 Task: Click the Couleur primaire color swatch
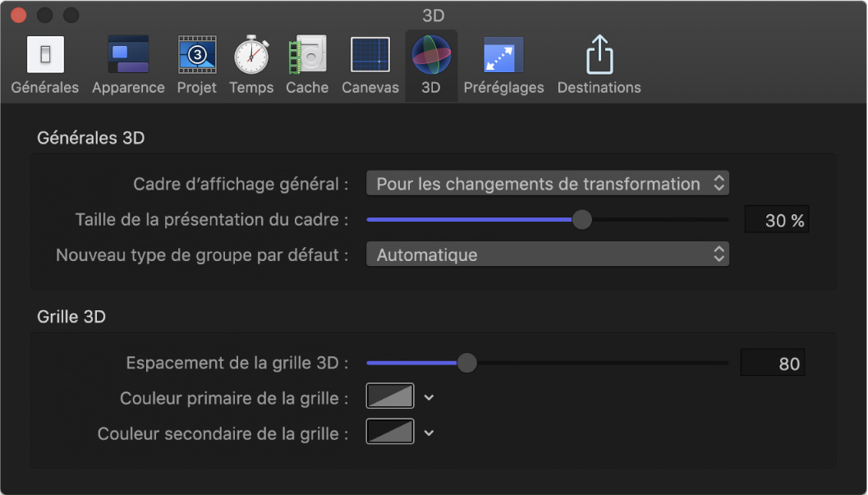coord(389,396)
